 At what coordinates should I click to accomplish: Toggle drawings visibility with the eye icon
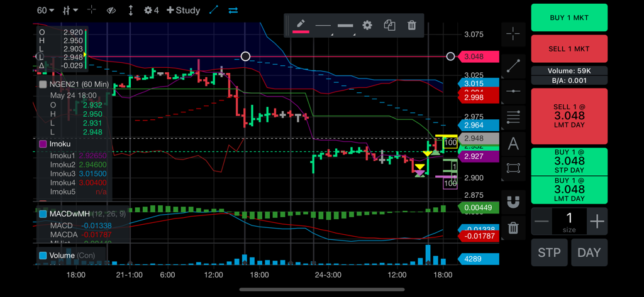pyautogui.click(x=111, y=10)
